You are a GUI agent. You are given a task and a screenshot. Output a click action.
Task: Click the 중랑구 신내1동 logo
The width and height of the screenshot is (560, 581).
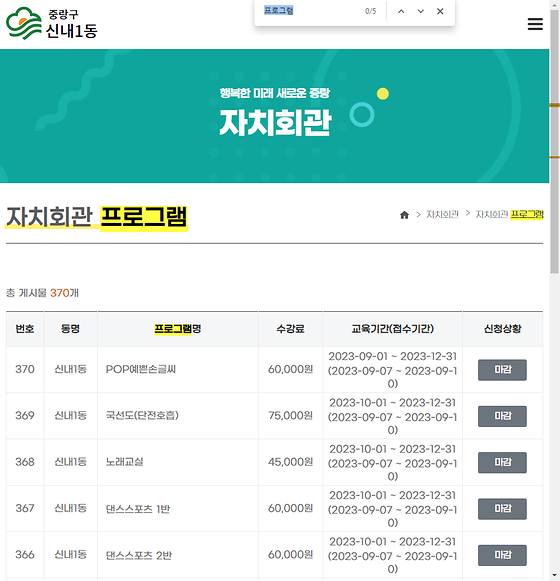pyautogui.click(x=52, y=23)
